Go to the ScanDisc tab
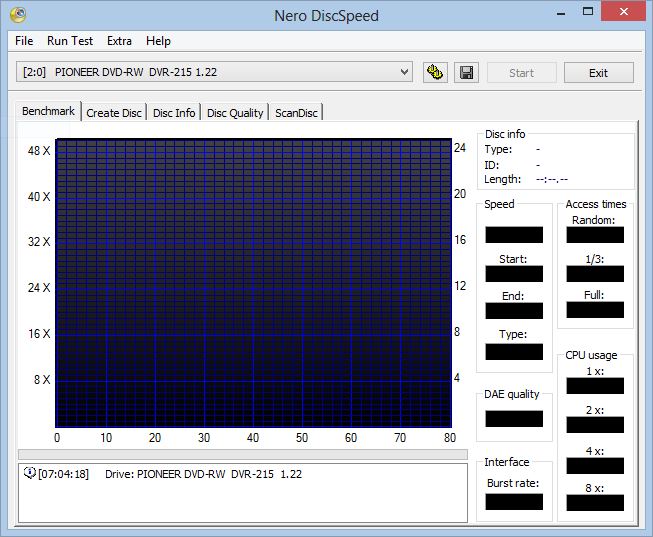The width and height of the screenshot is (653, 537). pos(296,113)
